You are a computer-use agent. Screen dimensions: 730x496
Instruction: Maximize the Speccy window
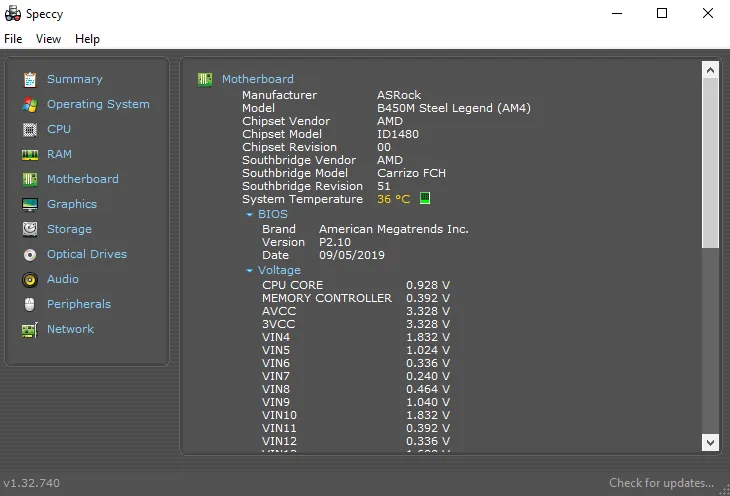(662, 14)
